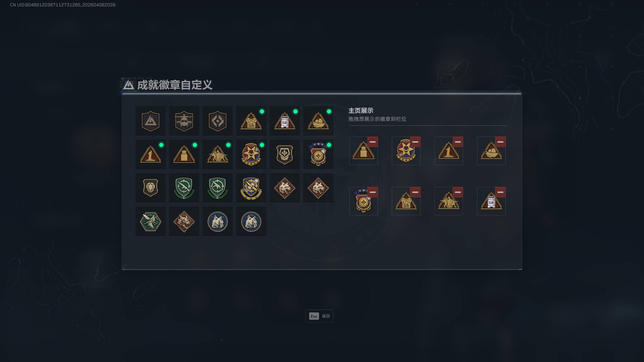Click the first red wolf diamond badge
This screenshot has height=362, width=644.
(x=285, y=188)
